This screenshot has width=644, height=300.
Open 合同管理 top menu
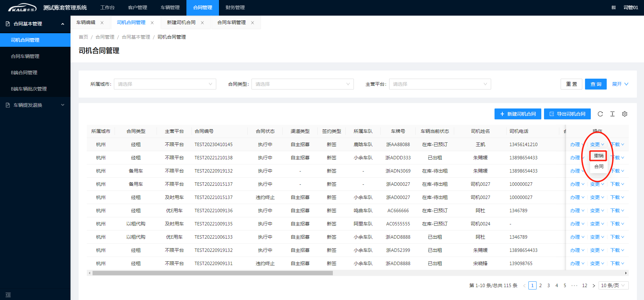203,7
